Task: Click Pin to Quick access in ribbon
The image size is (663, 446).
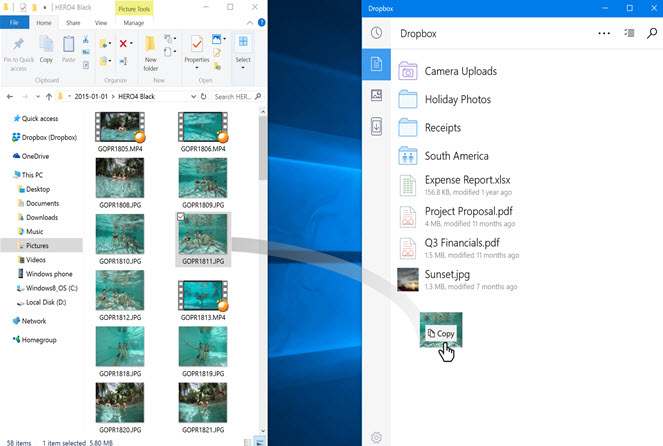Action: tap(19, 55)
